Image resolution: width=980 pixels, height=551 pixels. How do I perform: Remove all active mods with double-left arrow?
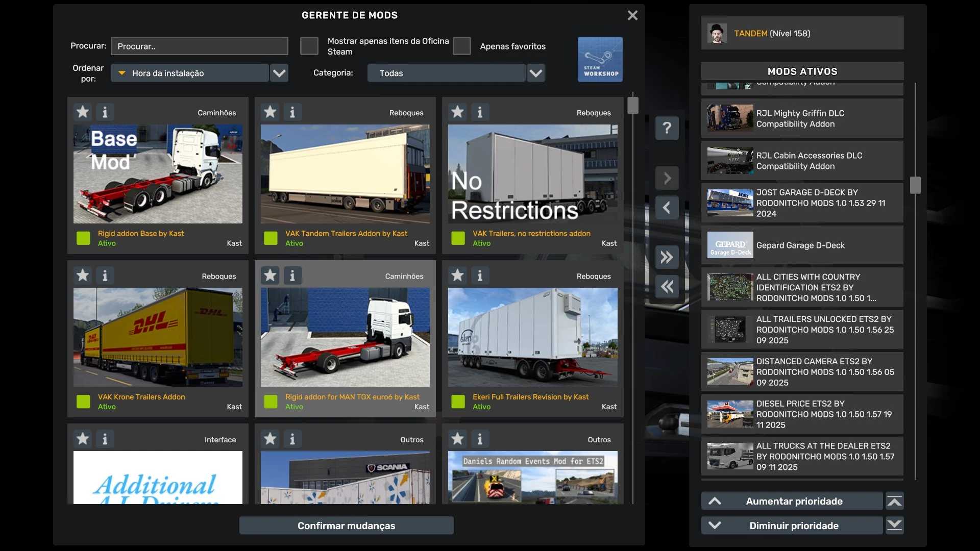pos(667,286)
